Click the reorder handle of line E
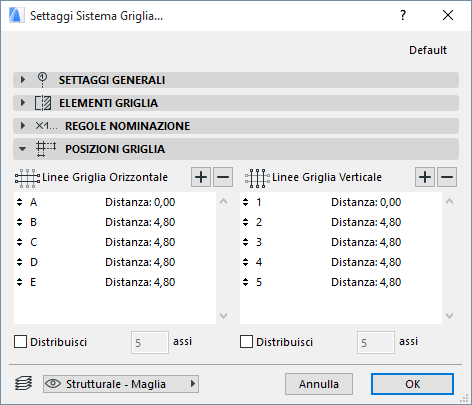The width and height of the screenshot is (472, 405). (20, 282)
